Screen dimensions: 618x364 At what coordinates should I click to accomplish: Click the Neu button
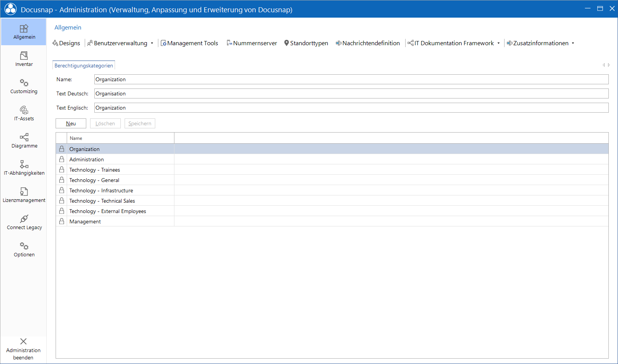coord(71,123)
